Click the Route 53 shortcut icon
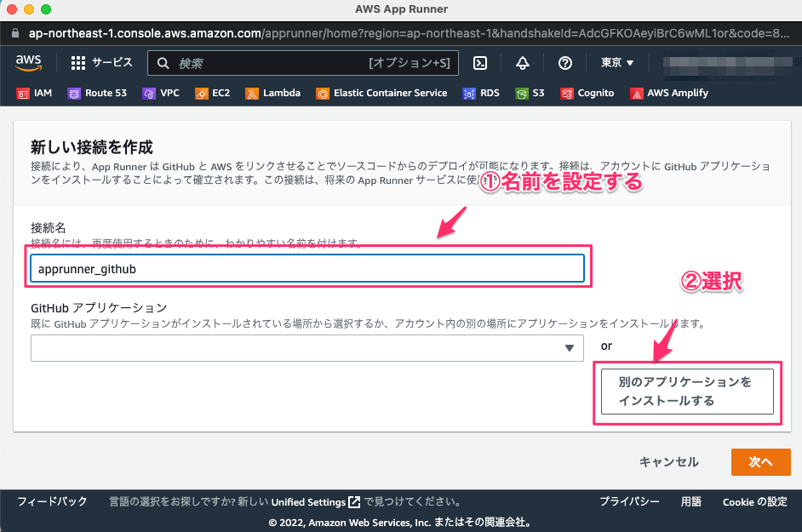Screen dimensions: 802x532 pyautogui.click(x=74, y=94)
